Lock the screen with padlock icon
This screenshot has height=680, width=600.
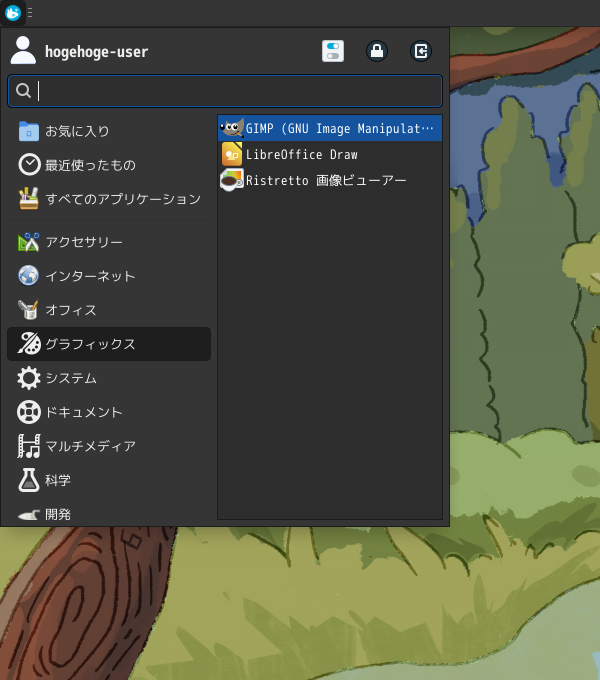[377, 51]
